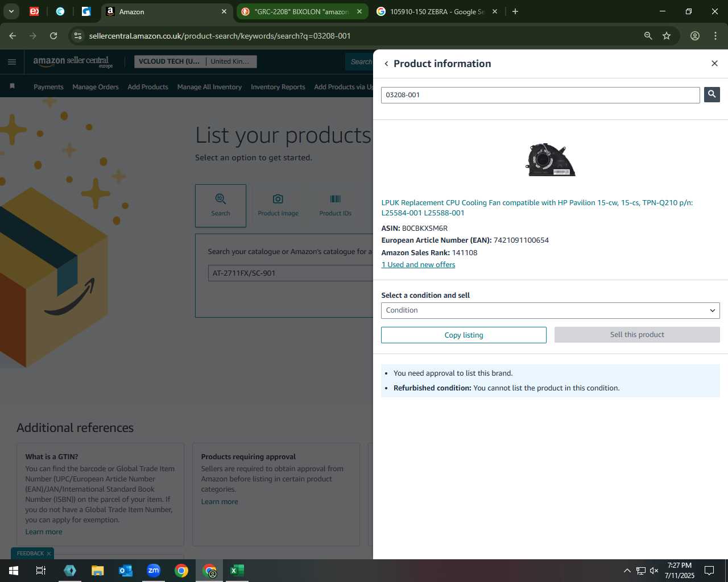Select the Product IDs option tile

[x=335, y=205]
